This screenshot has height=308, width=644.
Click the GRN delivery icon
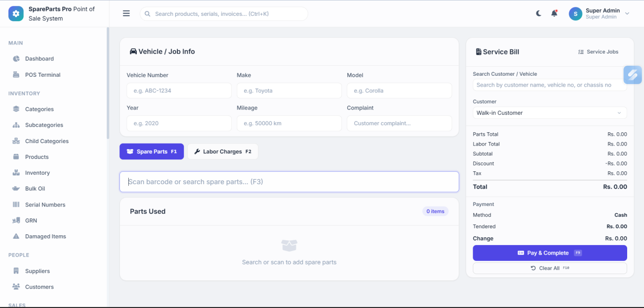point(16,220)
